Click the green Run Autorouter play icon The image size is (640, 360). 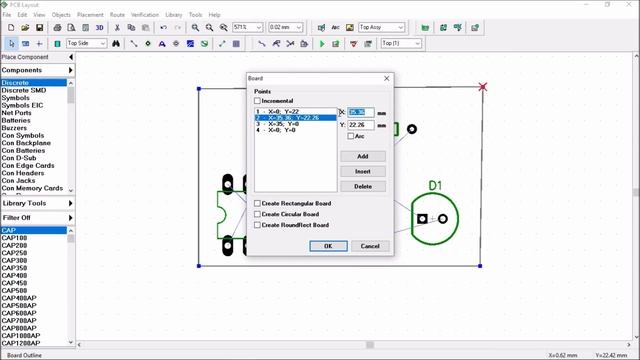[322, 43]
